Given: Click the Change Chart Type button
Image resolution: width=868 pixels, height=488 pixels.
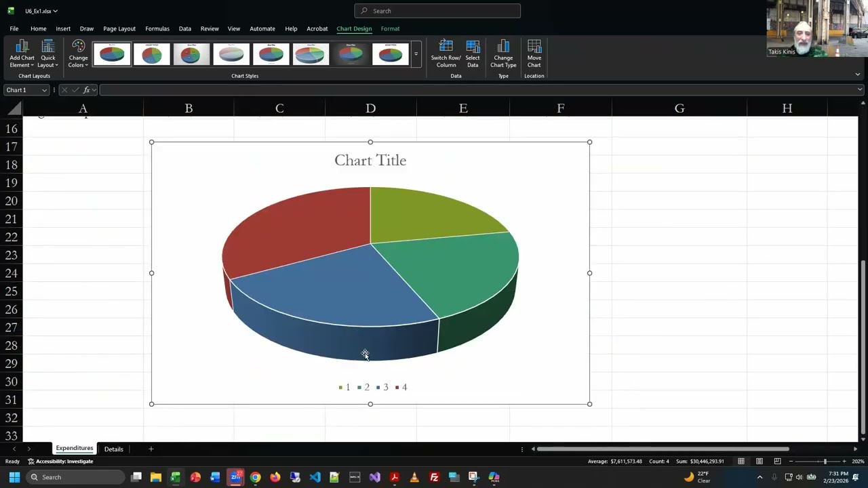Looking at the screenshot, I should (x=503, y=54).
